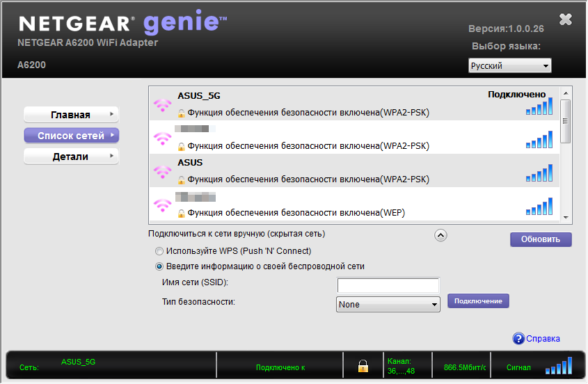The width and height of the screenshot is (588, 384).
Task: Click the network list scrollbar down arrow
Action: coord(566,218)
